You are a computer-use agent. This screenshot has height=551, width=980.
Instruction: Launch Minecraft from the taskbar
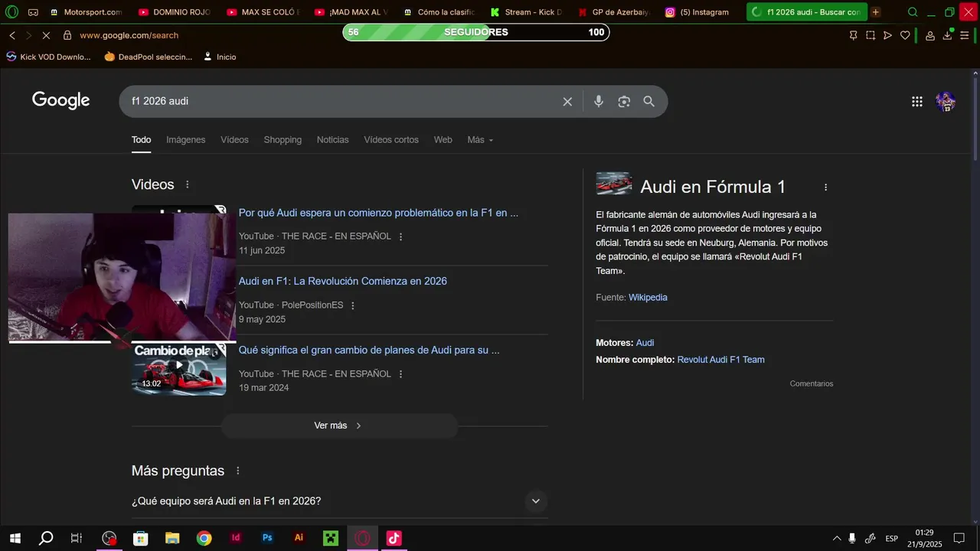coord(330,538)
